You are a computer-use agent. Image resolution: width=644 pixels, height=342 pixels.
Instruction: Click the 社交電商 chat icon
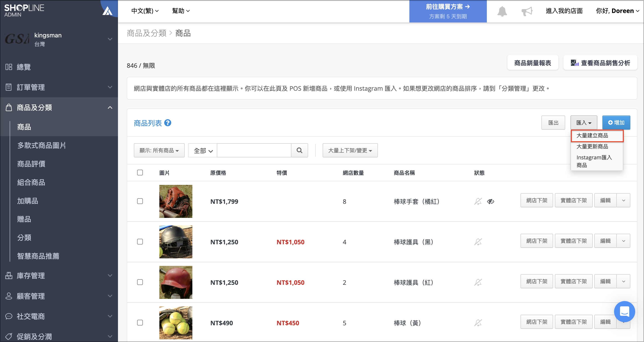pos(9,316)
